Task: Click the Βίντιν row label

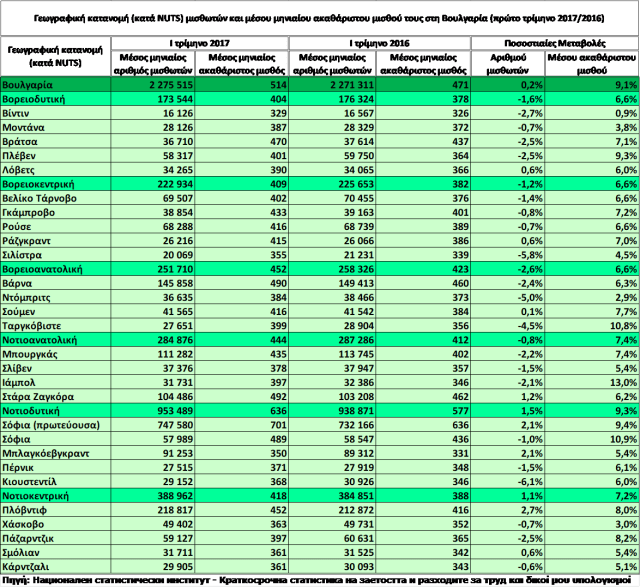Action: click(x=22, y=115)
